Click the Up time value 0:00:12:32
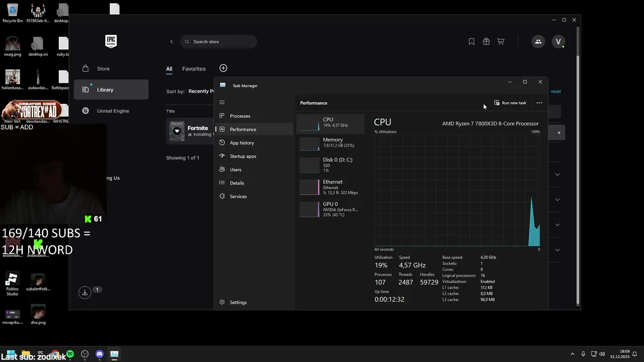Viewport: 644px width, 362px height. coord(389,300)
